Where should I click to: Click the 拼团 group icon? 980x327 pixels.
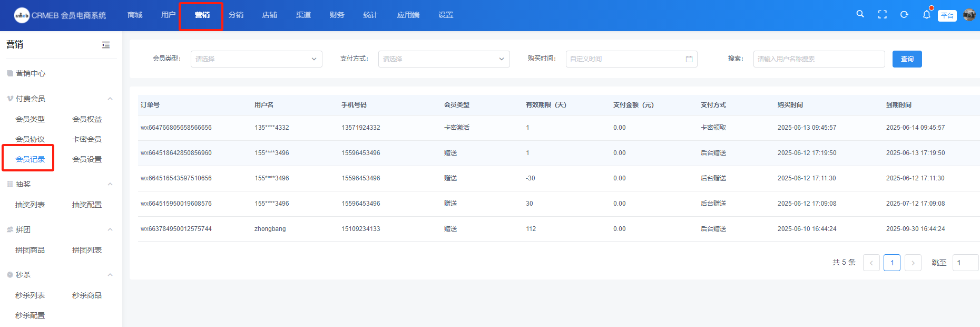(10, 229)
